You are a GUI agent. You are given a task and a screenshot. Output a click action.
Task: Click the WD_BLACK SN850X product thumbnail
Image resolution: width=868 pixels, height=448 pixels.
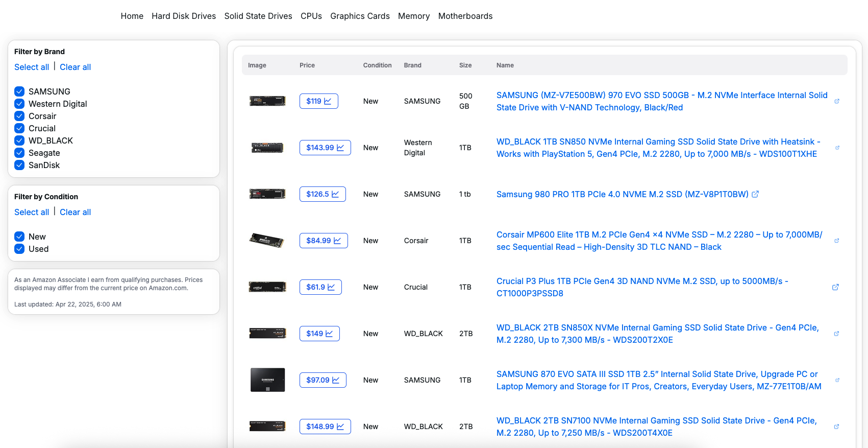(267, 334)
